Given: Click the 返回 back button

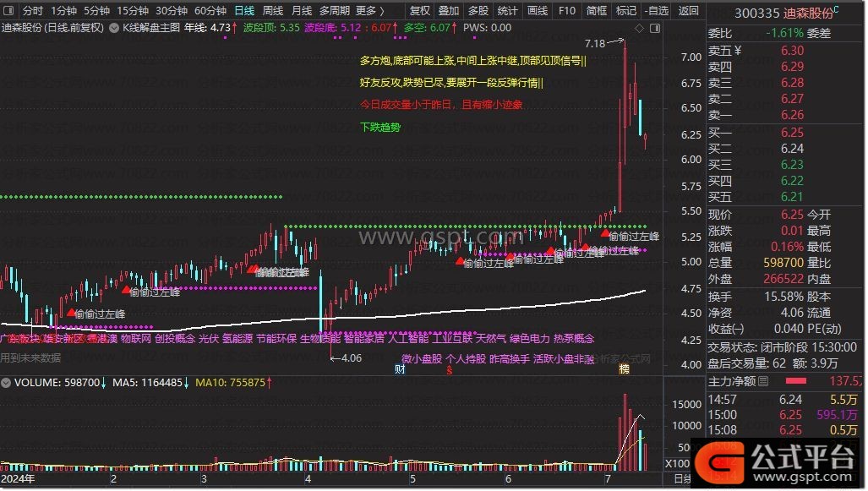Looking at the screenshot, I should (x=689, y=10).
